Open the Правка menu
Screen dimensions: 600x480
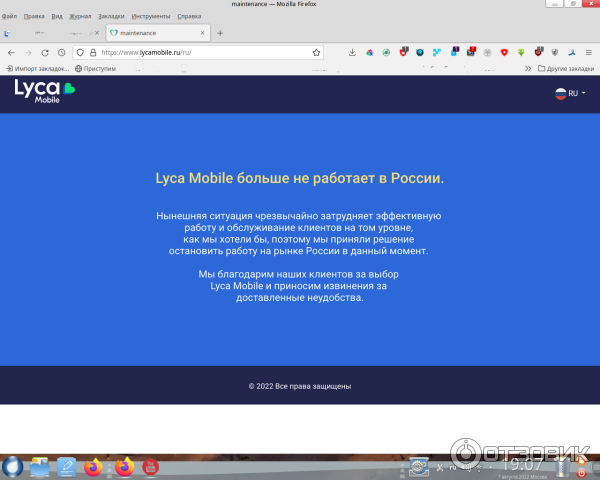[x=34, y=16]
